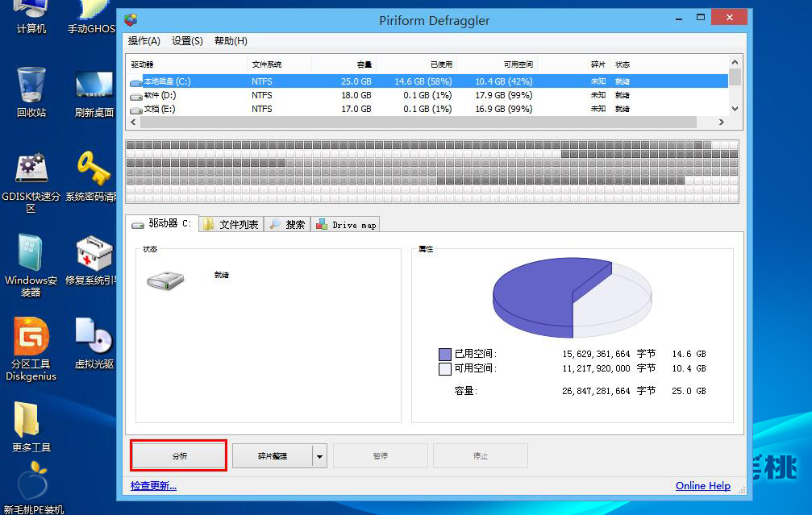Open the 操作(A) menu

144,41
